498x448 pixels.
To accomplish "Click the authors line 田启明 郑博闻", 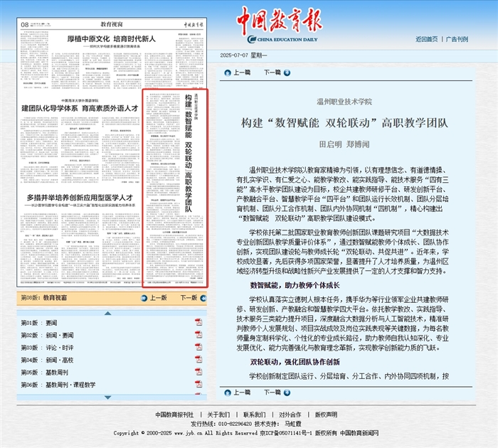I will point(344,144).
